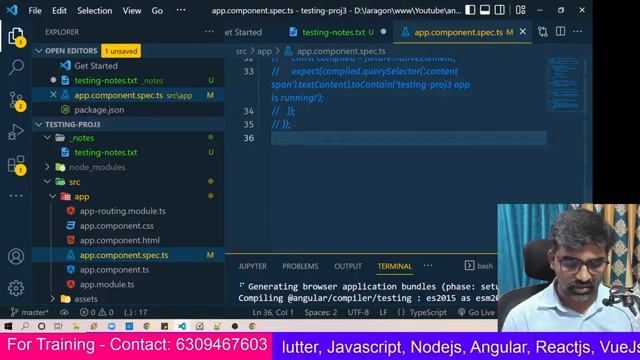Change UTF-8 file encoding

(x=358, y=313)
